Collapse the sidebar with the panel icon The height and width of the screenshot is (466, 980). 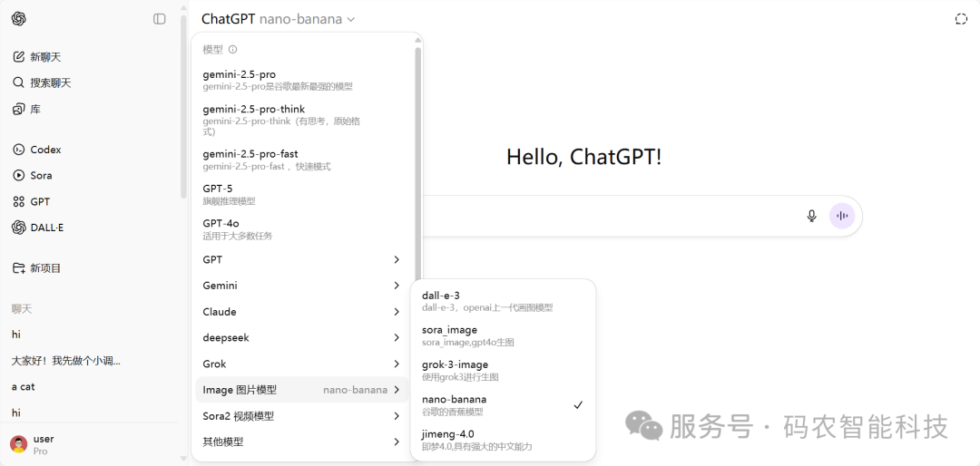click(x=160, y=19)
